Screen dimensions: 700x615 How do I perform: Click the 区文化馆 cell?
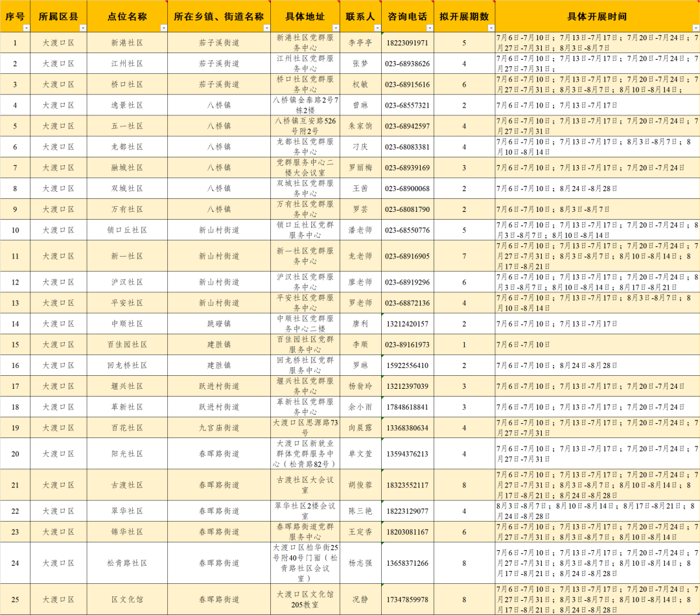click(127, 599)
